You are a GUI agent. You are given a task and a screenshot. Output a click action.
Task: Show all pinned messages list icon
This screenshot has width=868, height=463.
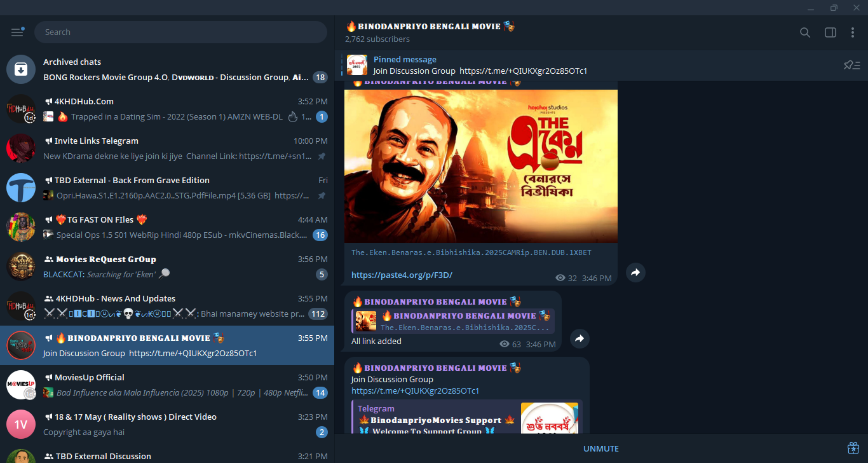pyautogui.click(x=851, y=65)
